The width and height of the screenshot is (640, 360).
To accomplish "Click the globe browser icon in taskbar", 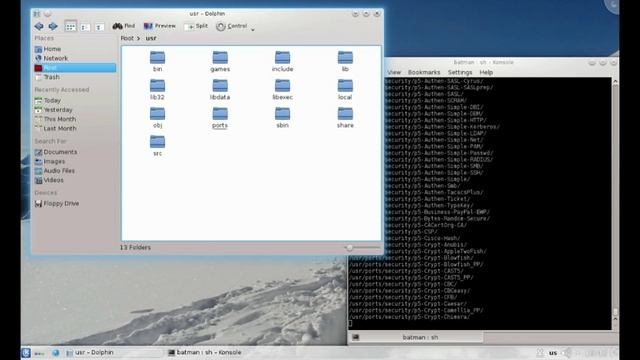I will pos(56,353).
